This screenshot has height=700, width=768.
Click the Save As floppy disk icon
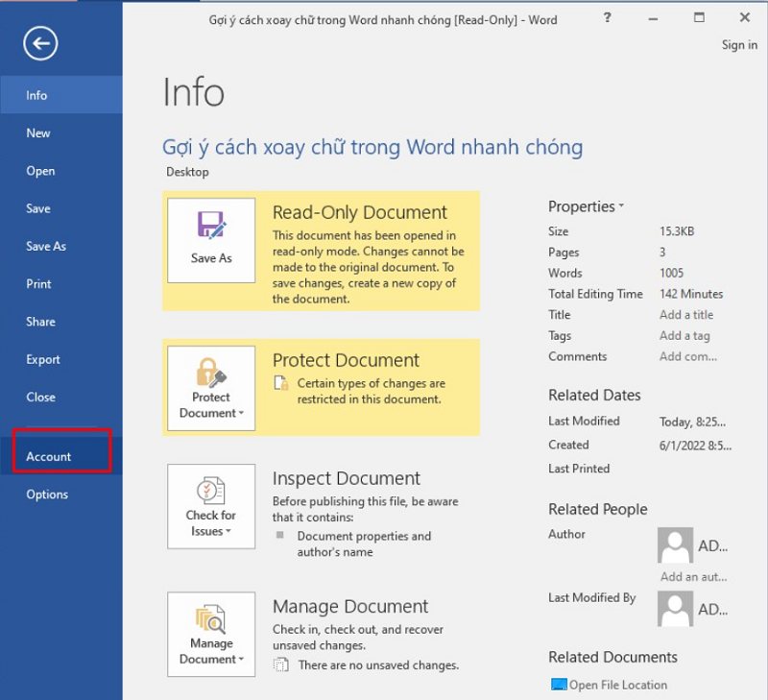click(x=211, y=226)
